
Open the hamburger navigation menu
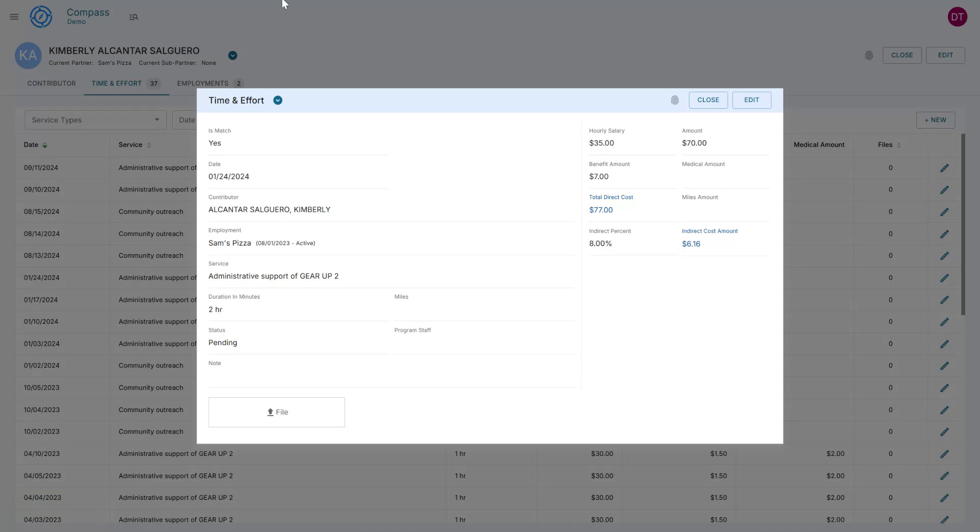(x=14, y=17)
